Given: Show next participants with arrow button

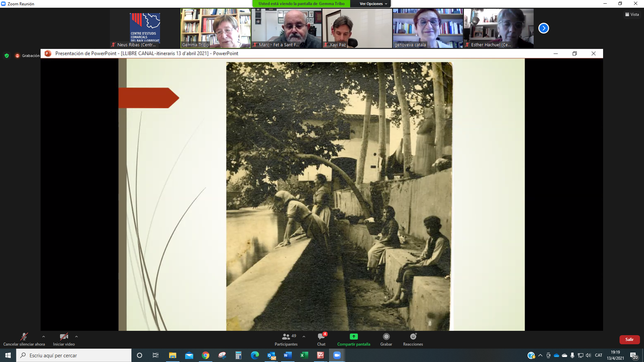Looking at the screenshot, I should coord(543,28).
